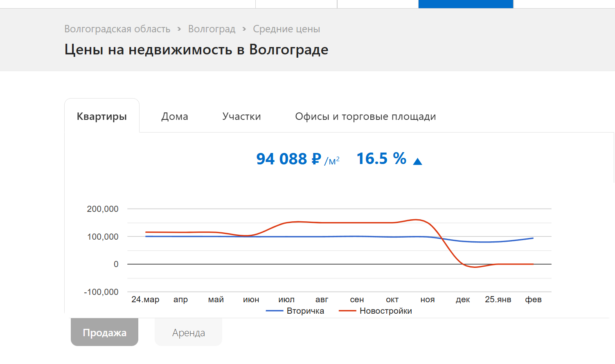Click the blue line marker beside Вторичка
The width and height of the screenshot is (615, 364).
(275, 311)
